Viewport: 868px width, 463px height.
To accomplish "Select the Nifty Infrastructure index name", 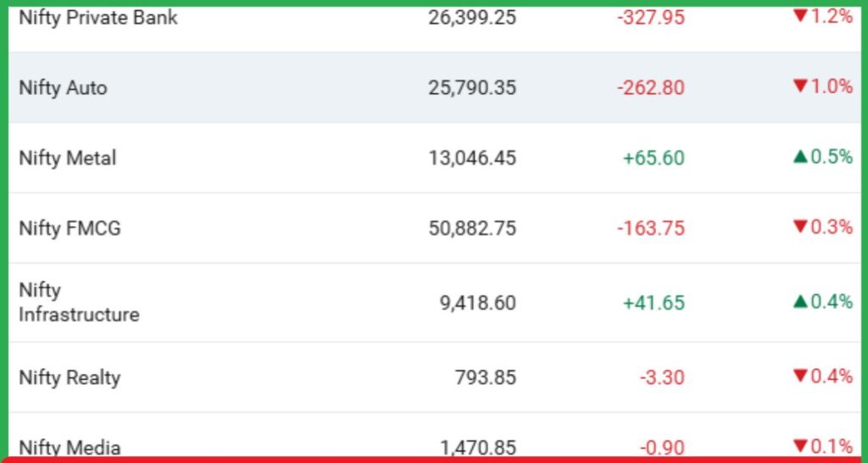I will [x=79, y=303].
